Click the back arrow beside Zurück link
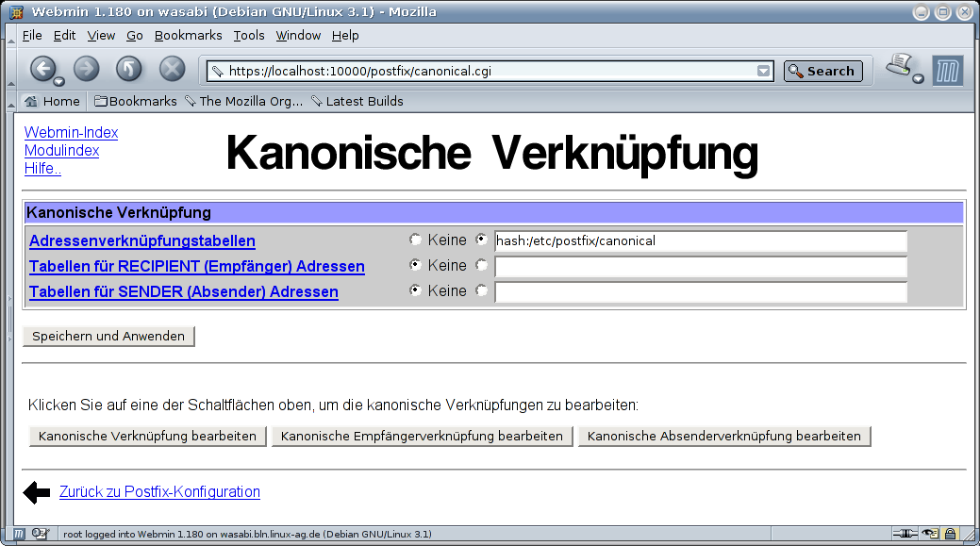 pyautogui.click(x=37, y=493)
